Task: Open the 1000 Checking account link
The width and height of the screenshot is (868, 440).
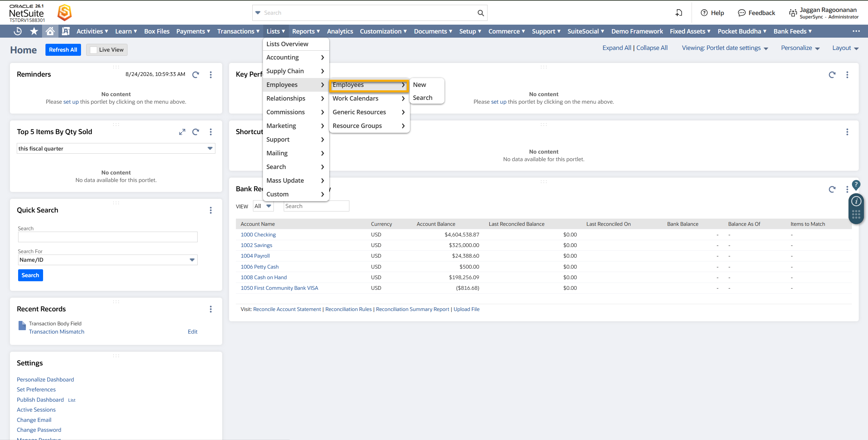Action: pos(258,235)
